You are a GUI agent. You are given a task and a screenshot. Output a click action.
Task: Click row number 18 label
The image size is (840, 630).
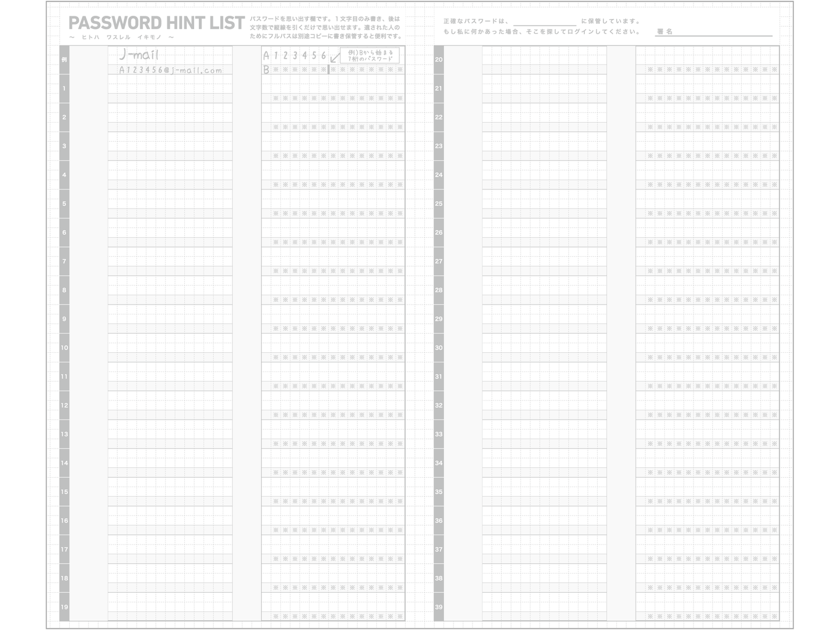tap(64, 578)
